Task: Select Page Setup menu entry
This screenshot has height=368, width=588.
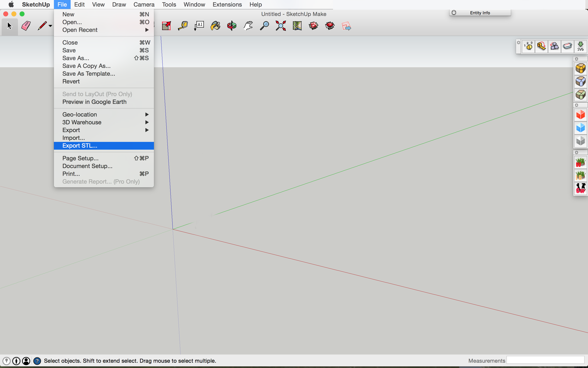Action: point(104,158)
